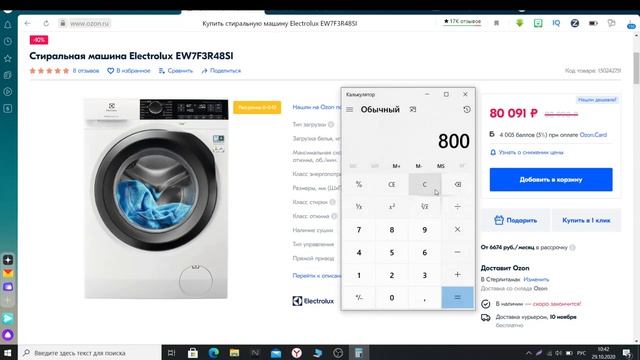
Task: Click the share 'Поделиться' link
Action: click(221, 71)
